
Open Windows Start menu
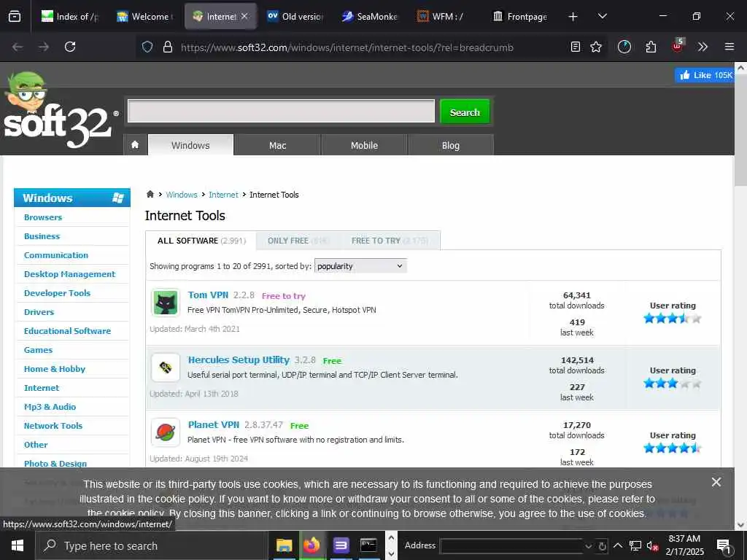click(x=18, y=545)
